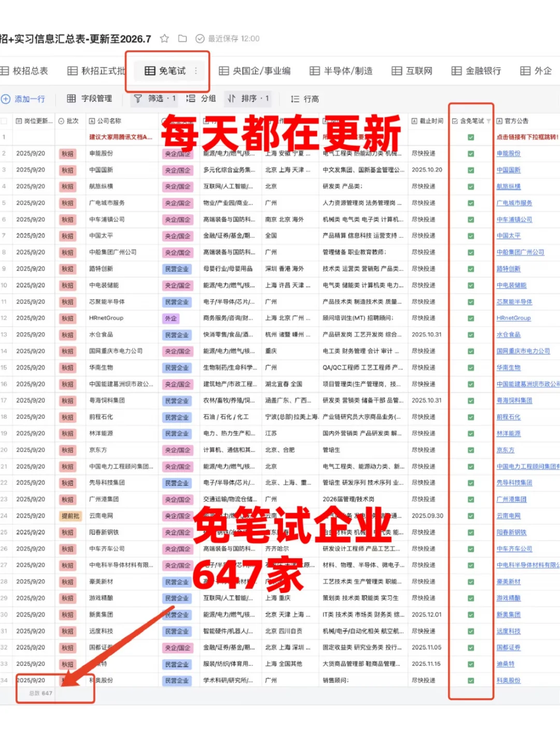Toggle 含免笔试 checkbox for 航旅纵横 row
Screen dimensions: 560x733
click(x=471, y=187)
